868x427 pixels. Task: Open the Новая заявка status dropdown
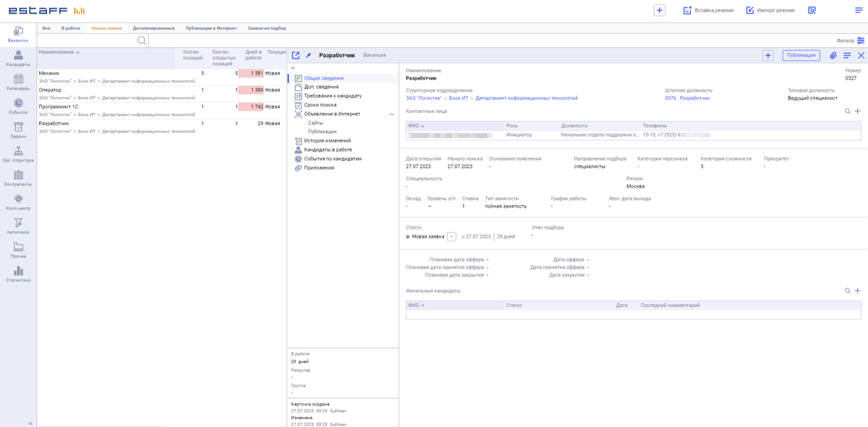pyautogui.click(x=451, y=237)
